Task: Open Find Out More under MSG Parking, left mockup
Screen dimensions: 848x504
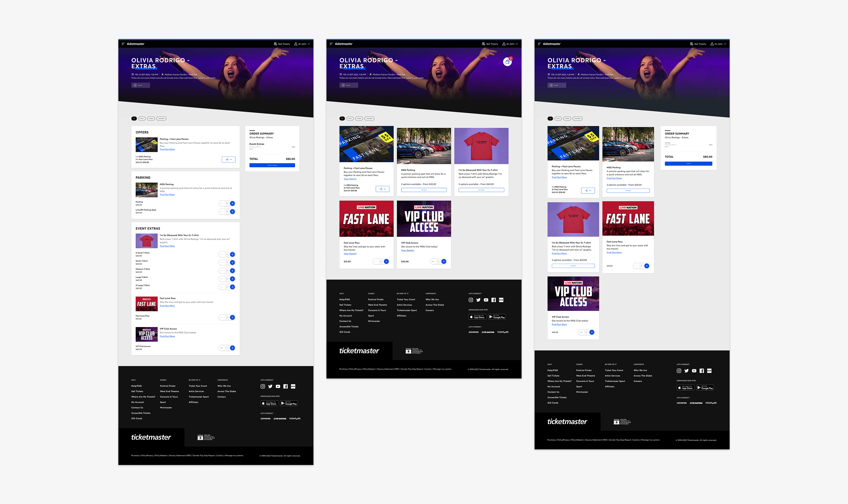Action: click(167, 194)
